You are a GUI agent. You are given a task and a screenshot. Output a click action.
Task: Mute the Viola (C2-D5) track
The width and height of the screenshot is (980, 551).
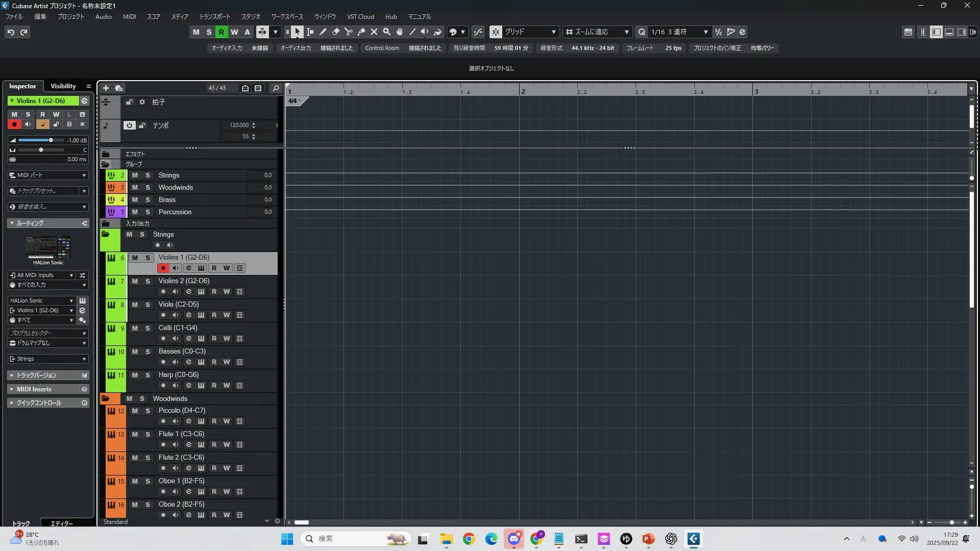135,305
